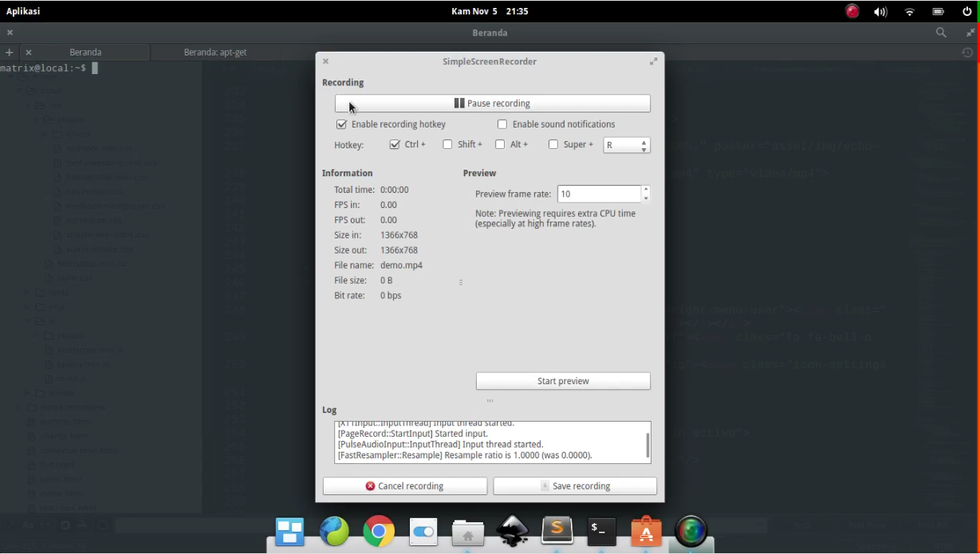Open the home folder file manager icon
Viewport: 980px width, 554px height.
pyautogui.click(x=468, y=532)
